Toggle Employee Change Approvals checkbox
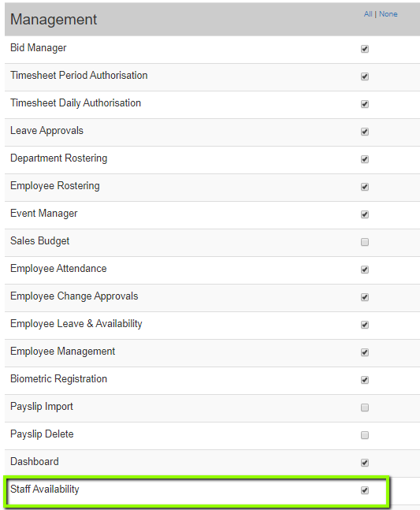Image resolution: width=420 pixels, height=510 pixels. click(364, 297)
